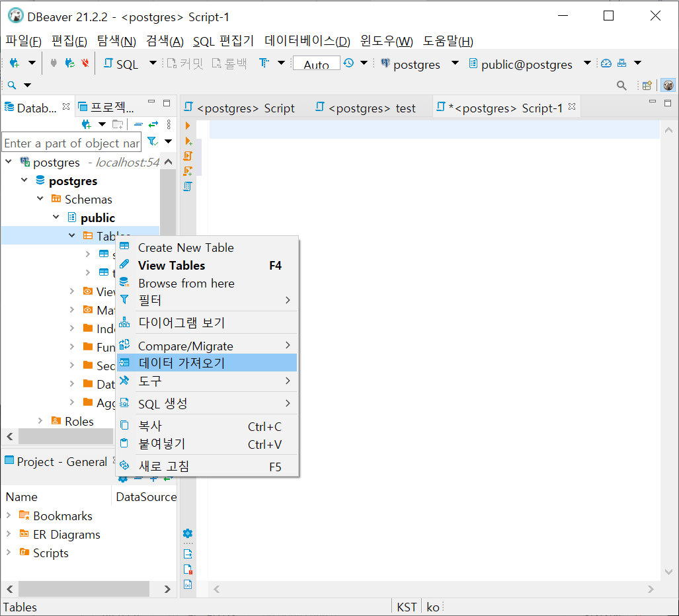
Task: Choose 붙여넣기 from the context menu
Action: click(x=207, y=444)
